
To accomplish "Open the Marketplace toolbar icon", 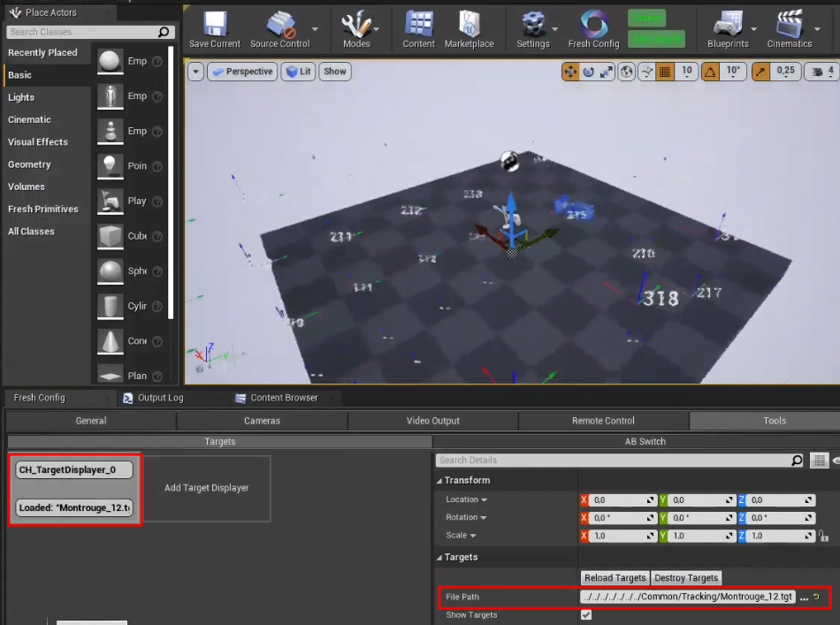I will pos(469,24).
